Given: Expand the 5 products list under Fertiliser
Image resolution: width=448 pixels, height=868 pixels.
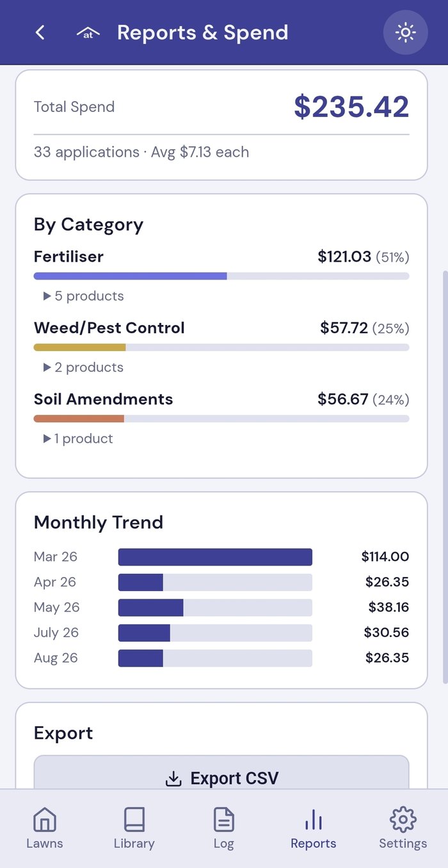Looking at the screenshot, I should (84, 296).
